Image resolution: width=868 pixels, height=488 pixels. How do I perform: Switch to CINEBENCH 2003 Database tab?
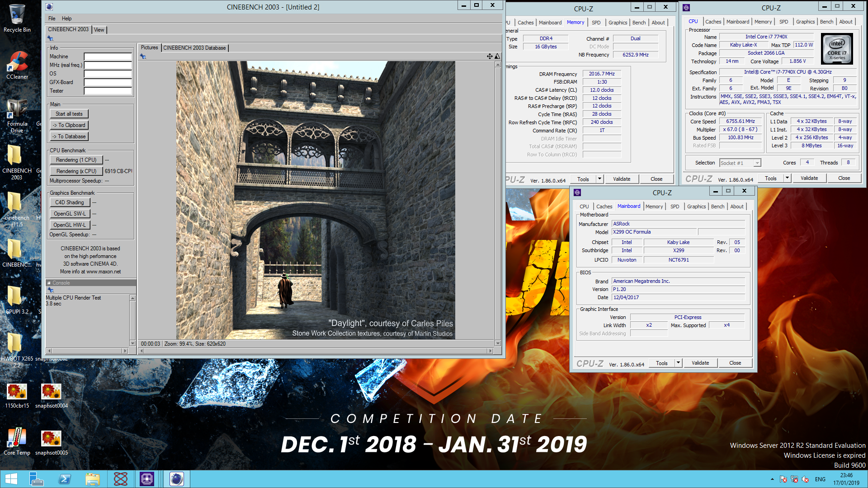point(194,48)
